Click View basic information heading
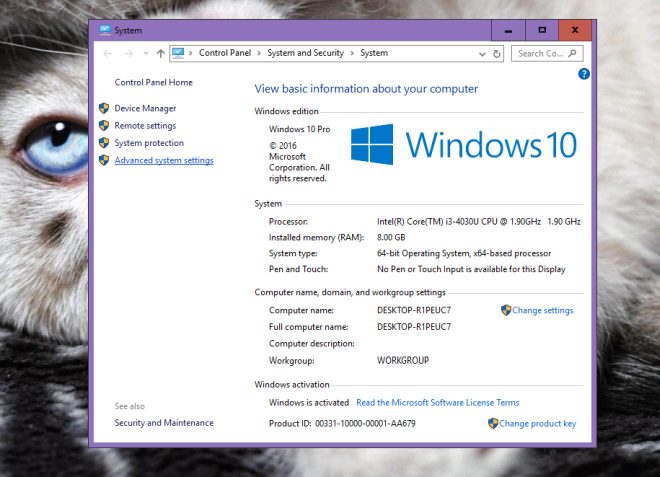Image resolution: width=660 pixels, height=477 pixels. point(366,89)
